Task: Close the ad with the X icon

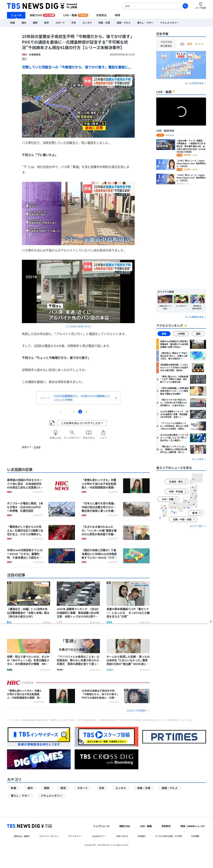Action: (211, 622)
